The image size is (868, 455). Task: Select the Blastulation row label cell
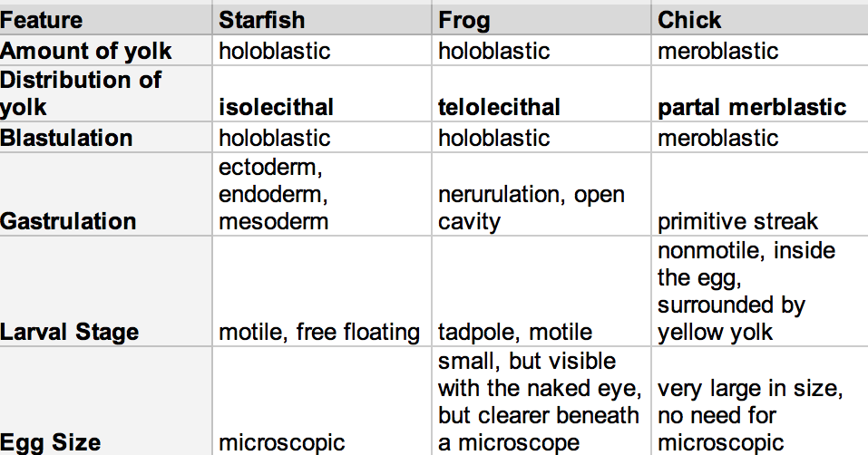tap(67, 139)
